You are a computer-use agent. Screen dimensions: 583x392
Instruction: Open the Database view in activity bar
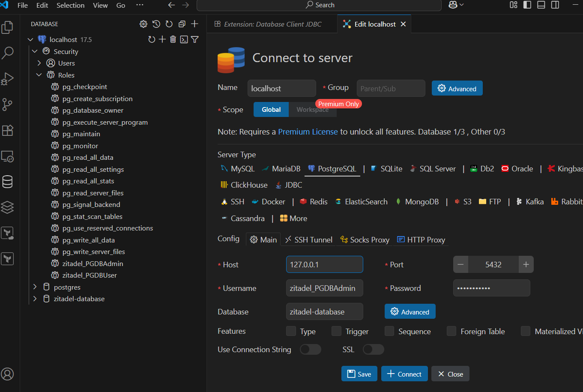pyautogui.click(x=8, y=182)
